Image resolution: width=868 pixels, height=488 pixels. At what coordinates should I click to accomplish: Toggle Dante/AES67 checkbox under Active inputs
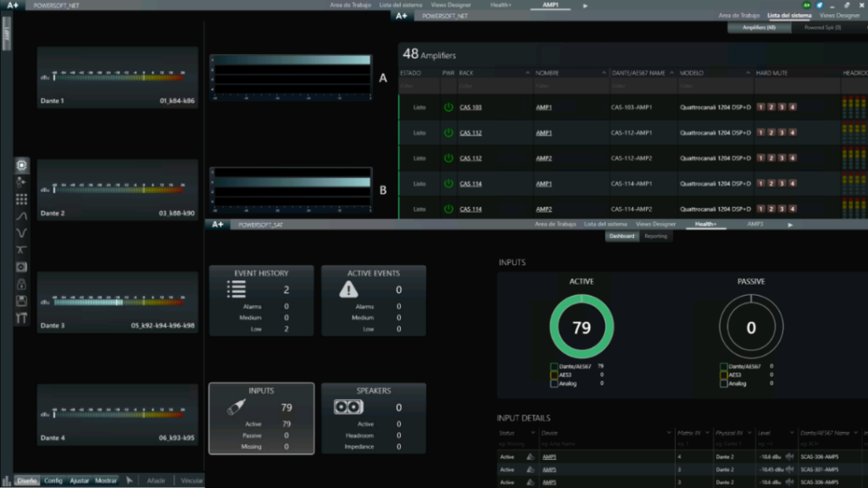554,366
